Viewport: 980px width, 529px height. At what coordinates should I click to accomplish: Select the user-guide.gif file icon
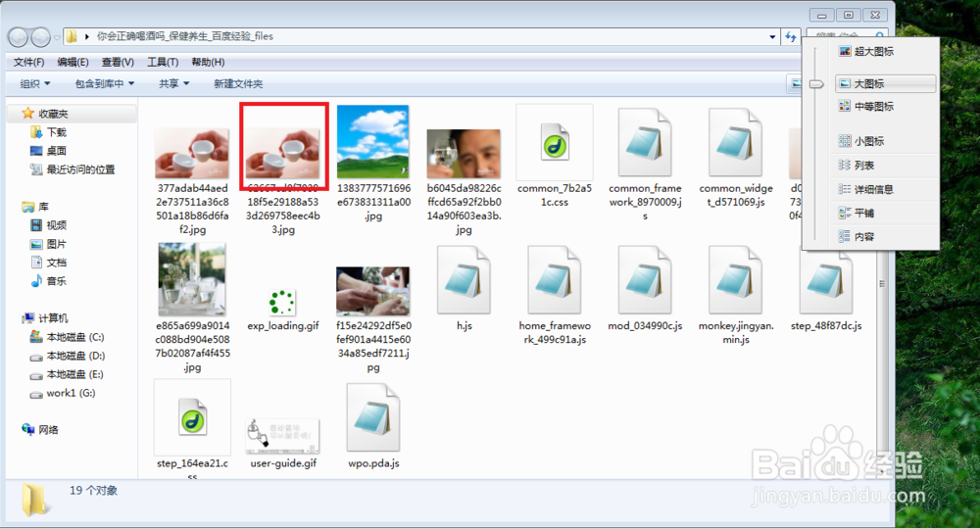pos(282,436)
